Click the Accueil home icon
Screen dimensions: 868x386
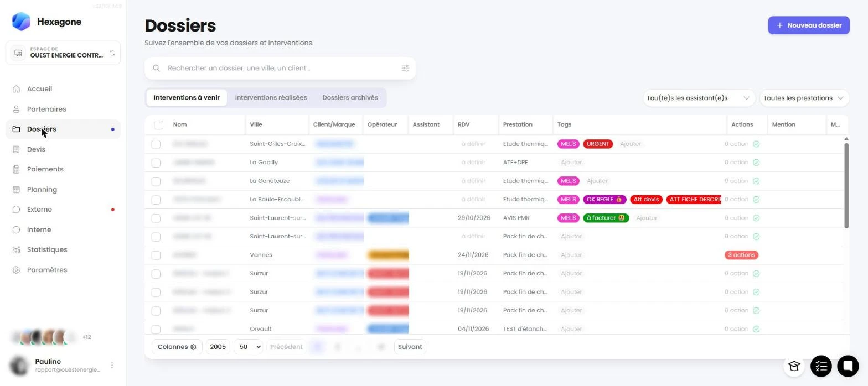pyautogui.click(x=16, y=89)
